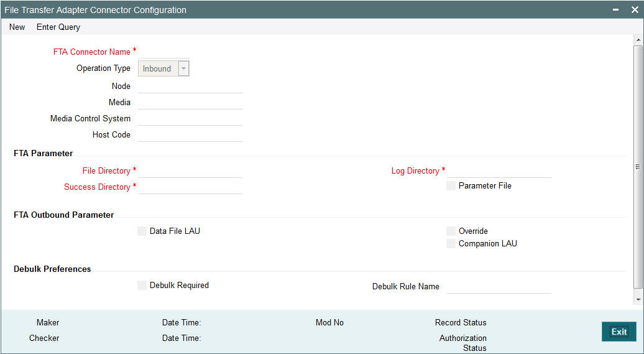The height and width of the screenshot is (354, 644).
Task: Select the Inbound operation type combo box
Action: (x=163, y=68)
